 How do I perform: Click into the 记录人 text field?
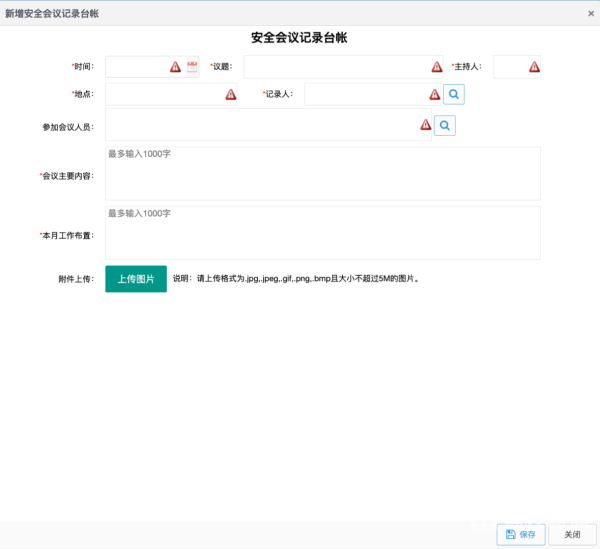pyautogui.click(x=365, y=94)
